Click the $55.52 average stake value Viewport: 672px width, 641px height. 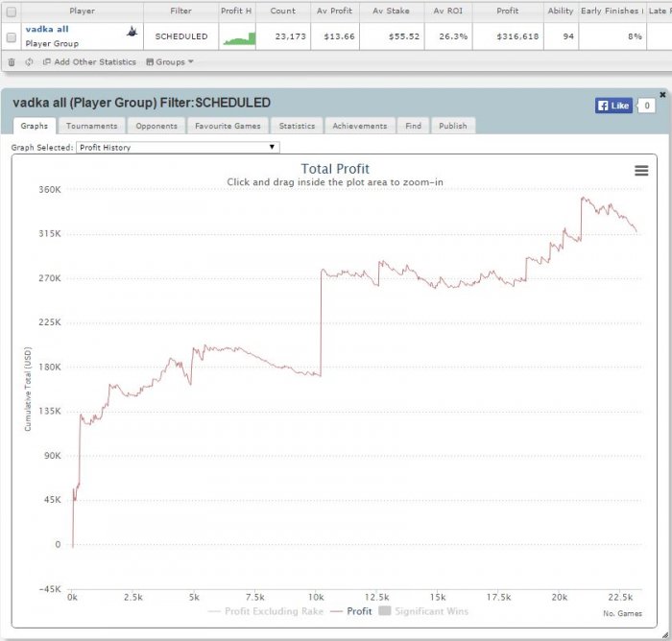(404, 36)
